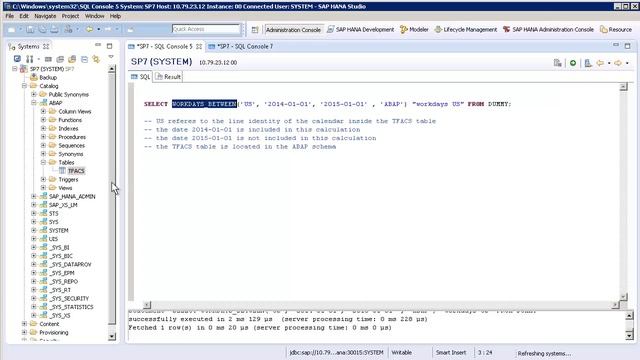Collapse the ABAP schema node
The image size is (640, 360).
(33, 103)
